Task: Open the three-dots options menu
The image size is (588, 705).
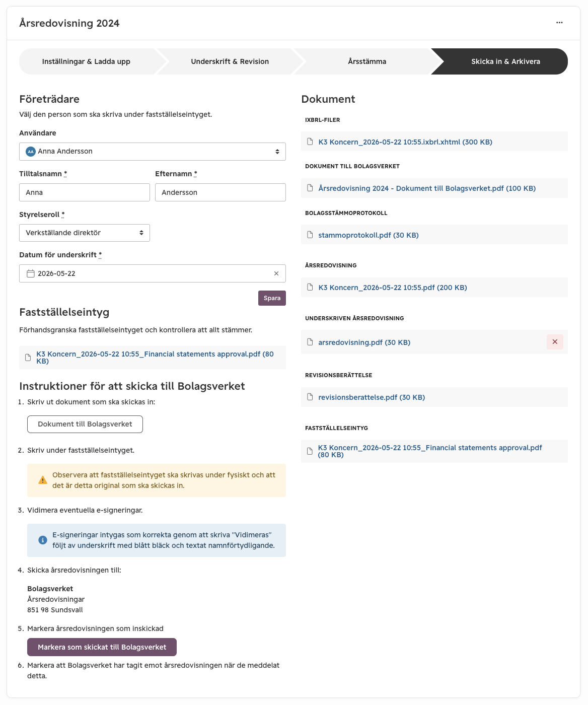Action: click(559, 23)
